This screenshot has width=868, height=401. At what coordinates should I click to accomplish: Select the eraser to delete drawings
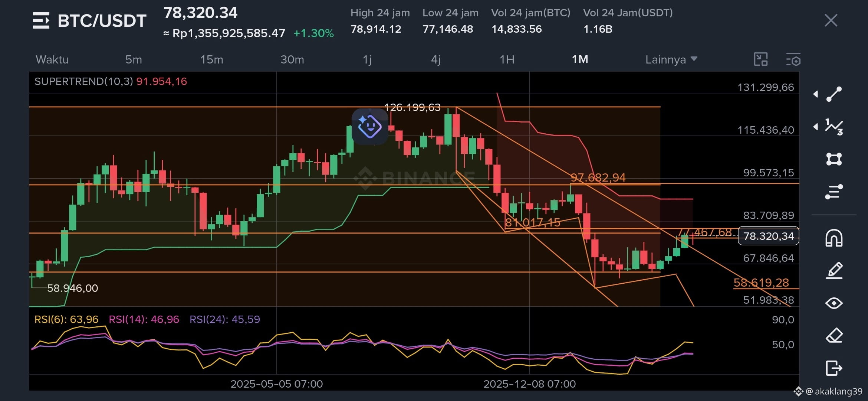pos(834,336)
